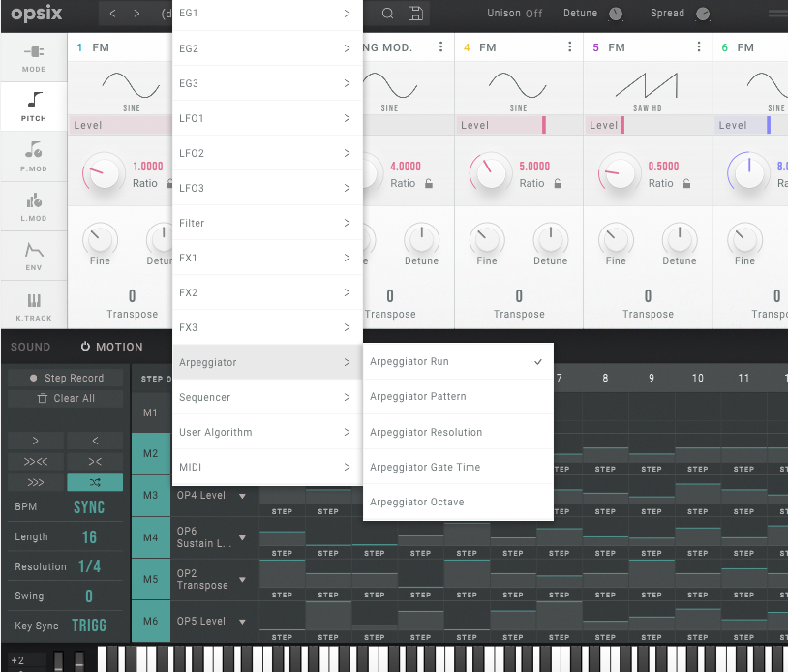Open the K.TRACK page icon
The height and width of the screenshot is (672, 788).
click(34, 305)
